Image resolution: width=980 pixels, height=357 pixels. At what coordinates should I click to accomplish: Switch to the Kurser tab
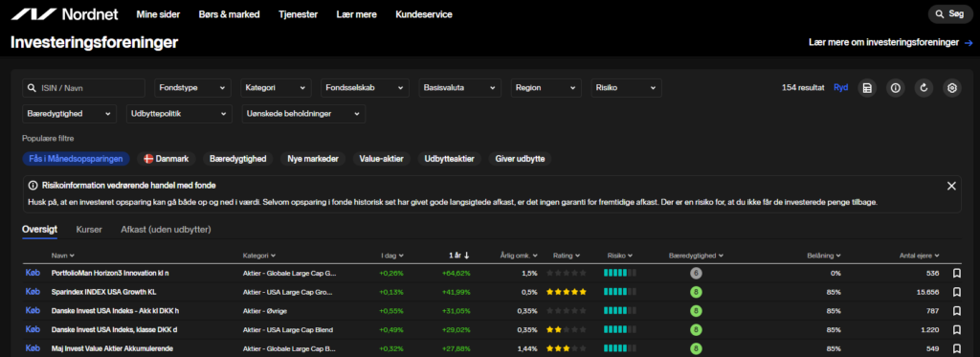tap(89, 230)
